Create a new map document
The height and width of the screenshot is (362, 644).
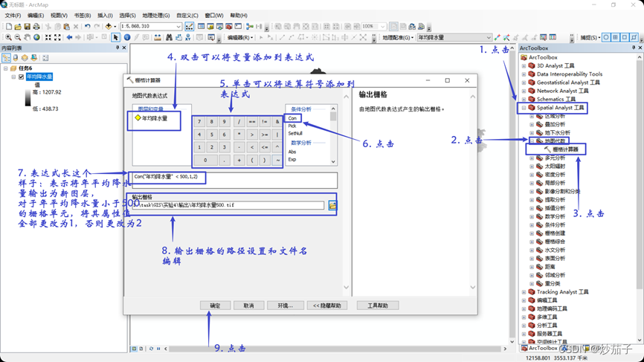[9, 27]
